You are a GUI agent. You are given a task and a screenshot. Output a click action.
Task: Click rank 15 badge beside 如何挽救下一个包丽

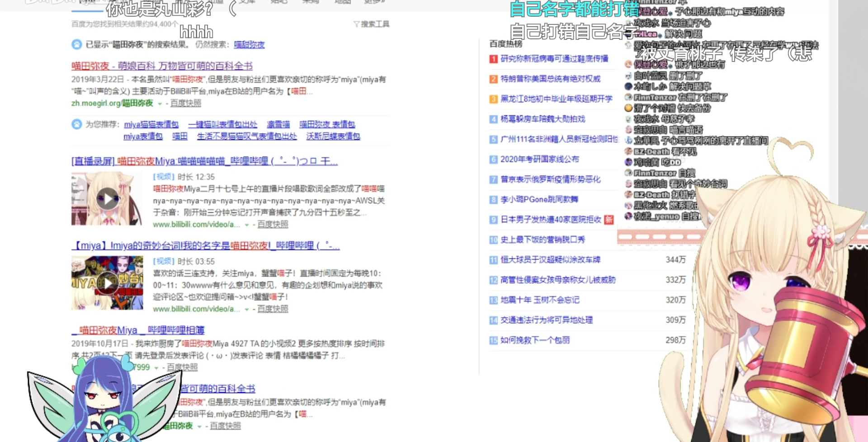point(493,340)
